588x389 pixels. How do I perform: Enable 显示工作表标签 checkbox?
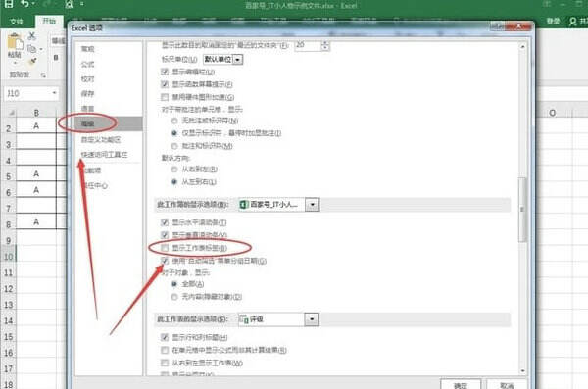[165, 248]
